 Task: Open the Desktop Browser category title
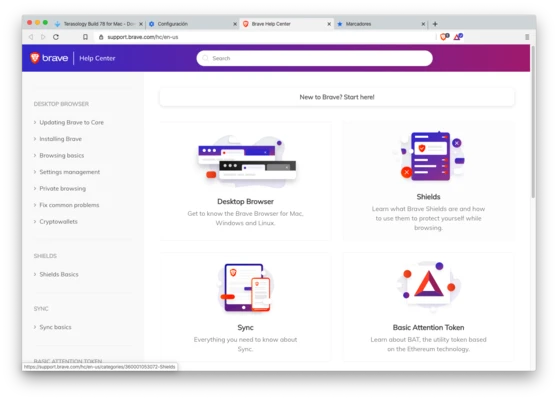245,201
